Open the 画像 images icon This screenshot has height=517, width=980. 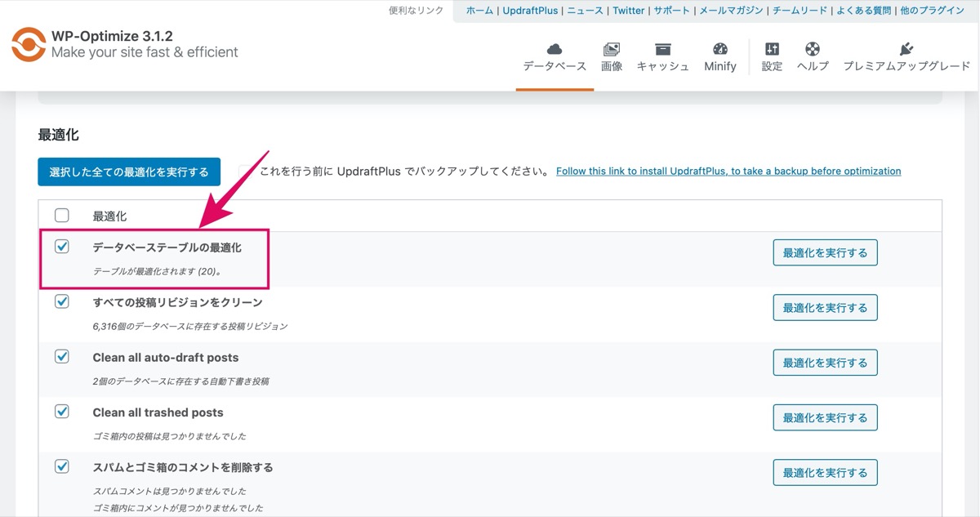(612, 49)
